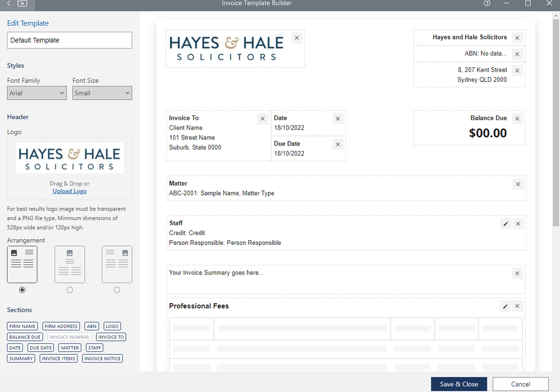Edit the Professional Fees section
The width and height of the screenshot is (560, 392).
tap(505, 306)
